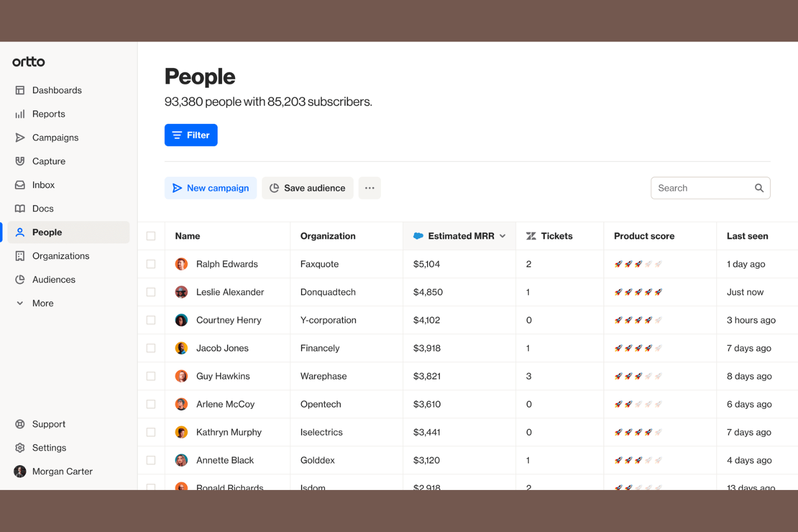This screenshot has width=798, height=532.
Task: Open Support in the sidebar
Action: [x=68, y=424]
